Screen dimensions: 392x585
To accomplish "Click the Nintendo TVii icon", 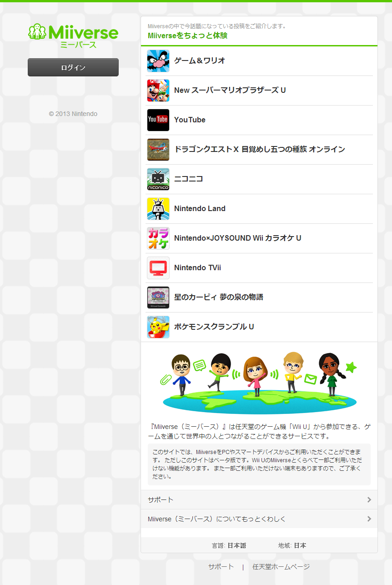I will coord(158,268).
